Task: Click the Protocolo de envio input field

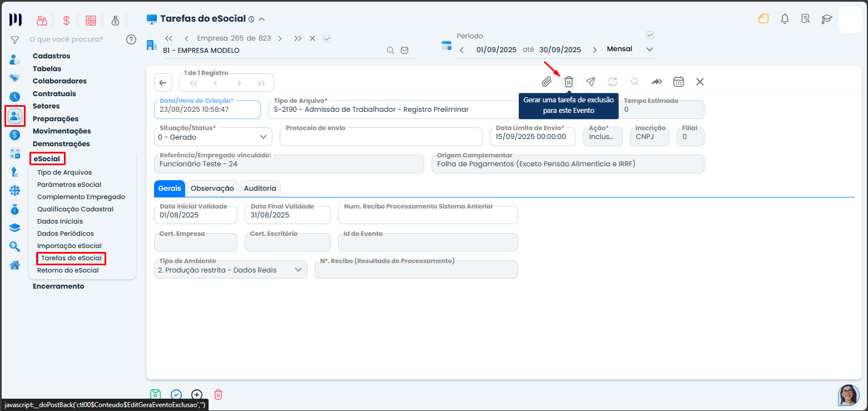Action: (x=381, y=137)
